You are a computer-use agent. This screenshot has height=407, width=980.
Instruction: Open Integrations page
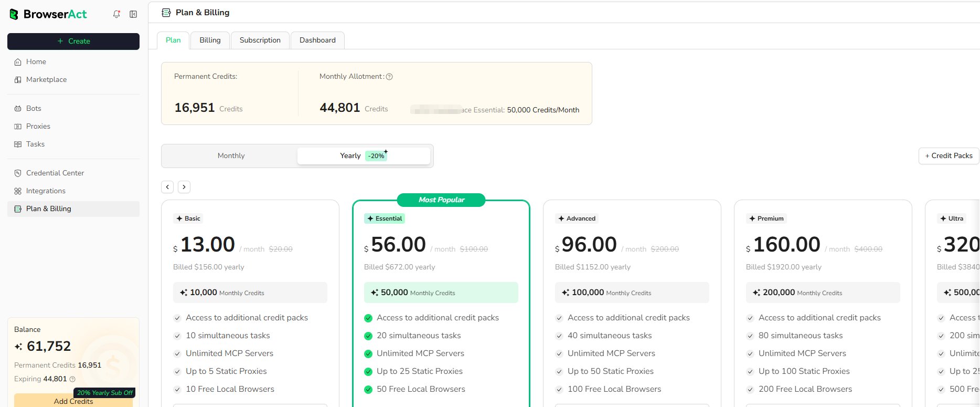[x=73, y=191]
